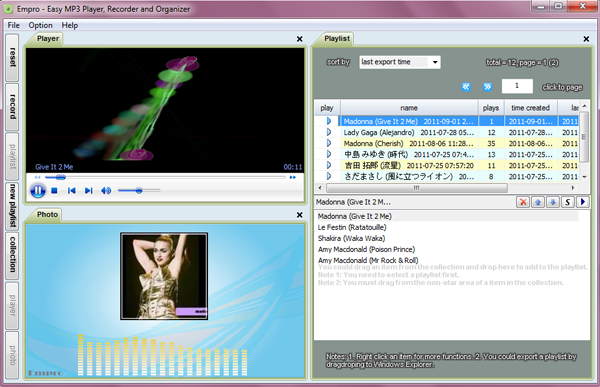The height and width of the screenshot is (387, 600).
Task: Select the Playlist tab
Action: [337, 39]
